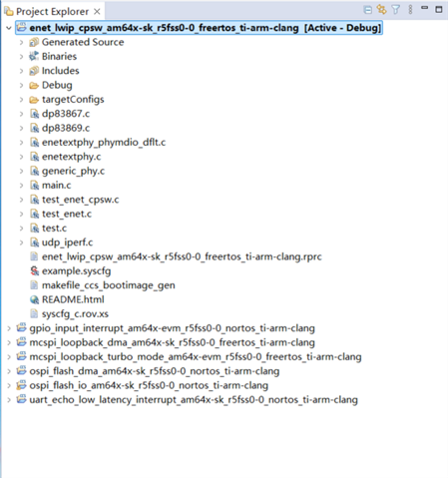Minimize the Project Explorer view
This screenshot has height=478, width=448.
tap(424, 7)
